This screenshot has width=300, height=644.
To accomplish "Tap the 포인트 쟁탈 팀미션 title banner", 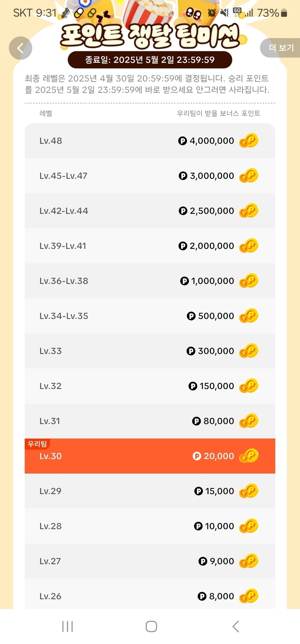I will click(150, 36).
